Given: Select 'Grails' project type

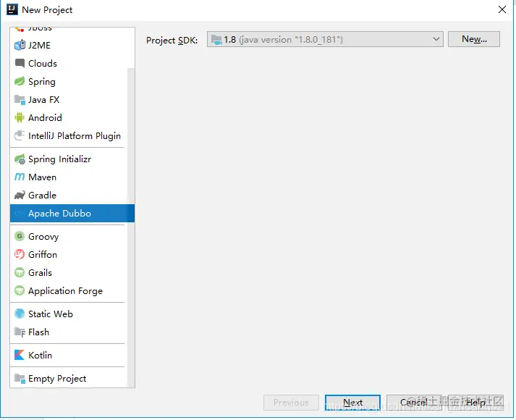Looking at the screenshot, I should coord(69,272).
